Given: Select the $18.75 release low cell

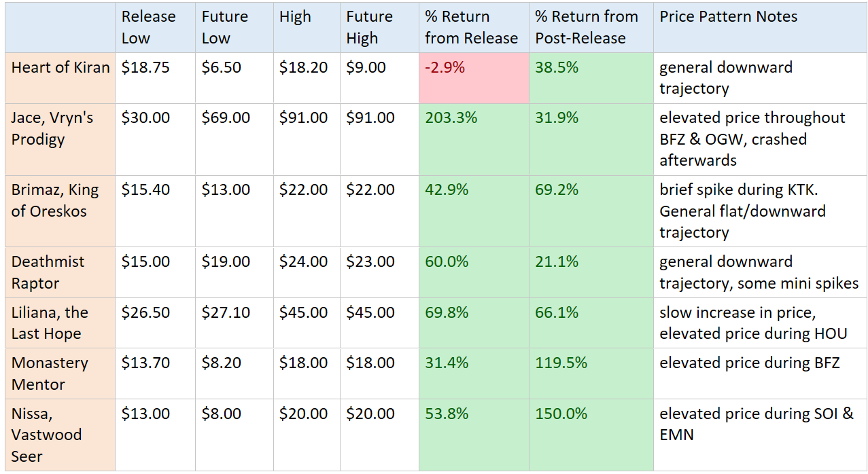Looking at the screenshot, I should (x=154, y=78).
